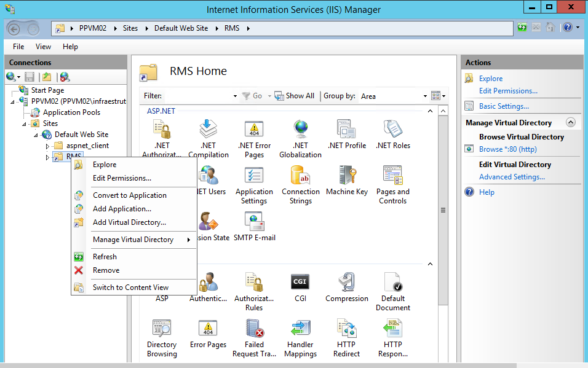This screenshot has width=588, height=368.
Task: Collapse the Default Web Site node
Action: pyautogui.click(x=36, y=135)
